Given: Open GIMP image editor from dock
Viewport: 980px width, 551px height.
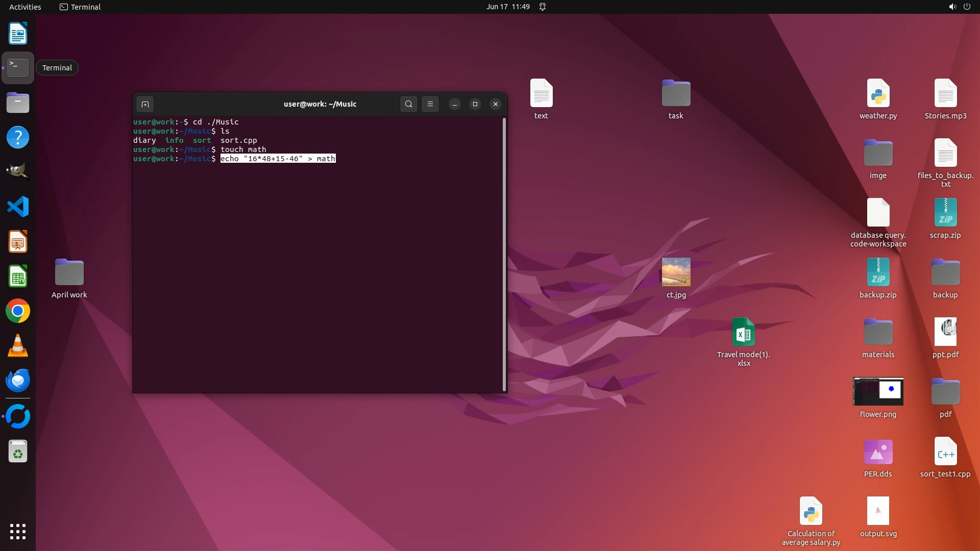Looking at the screenshot, I should pos(18,172).
